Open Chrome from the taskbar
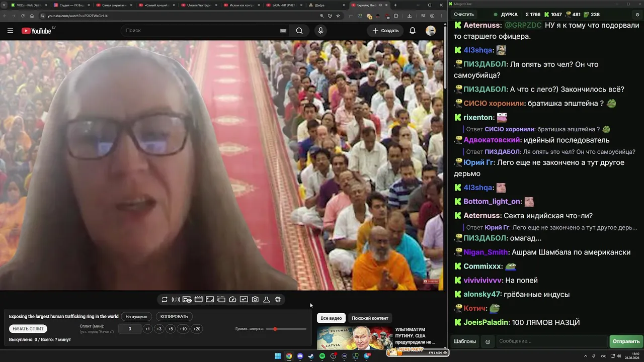This screenshot has height=362, width=644. (289, 356)
